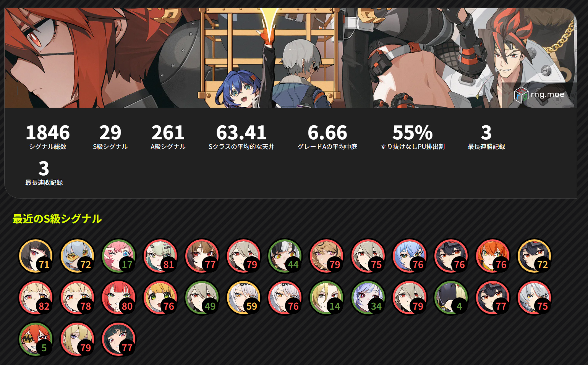
Task: Open the green-haired avatar showing 81
Action: point(160,256)
